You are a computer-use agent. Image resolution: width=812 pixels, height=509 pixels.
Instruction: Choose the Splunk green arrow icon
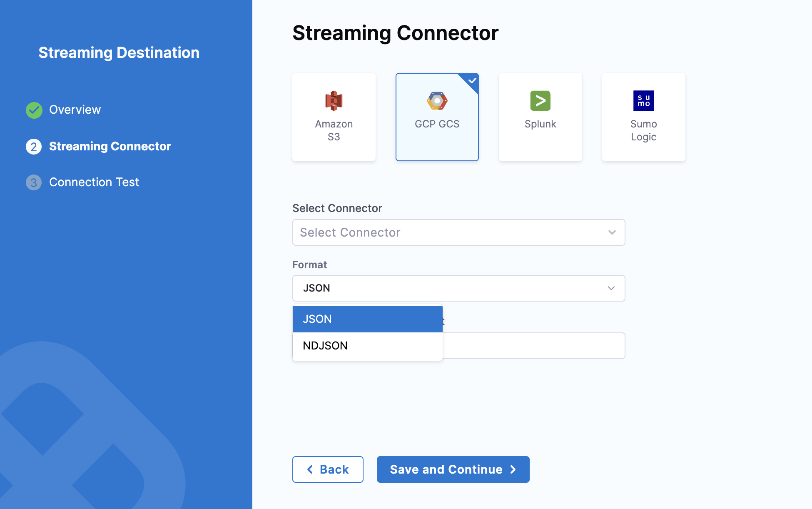(x=540, y=101)
